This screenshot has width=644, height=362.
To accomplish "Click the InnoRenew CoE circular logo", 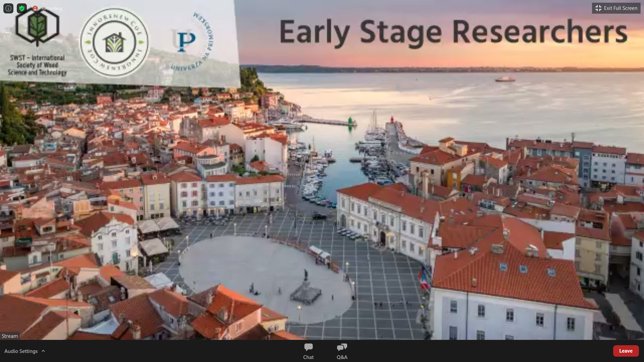I will click(114, 42).
